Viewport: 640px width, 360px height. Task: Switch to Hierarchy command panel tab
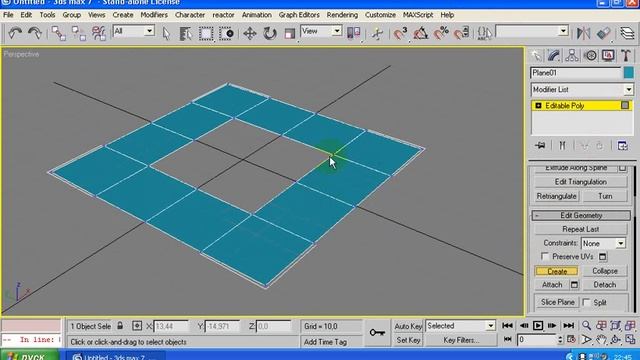coord(572,56)
